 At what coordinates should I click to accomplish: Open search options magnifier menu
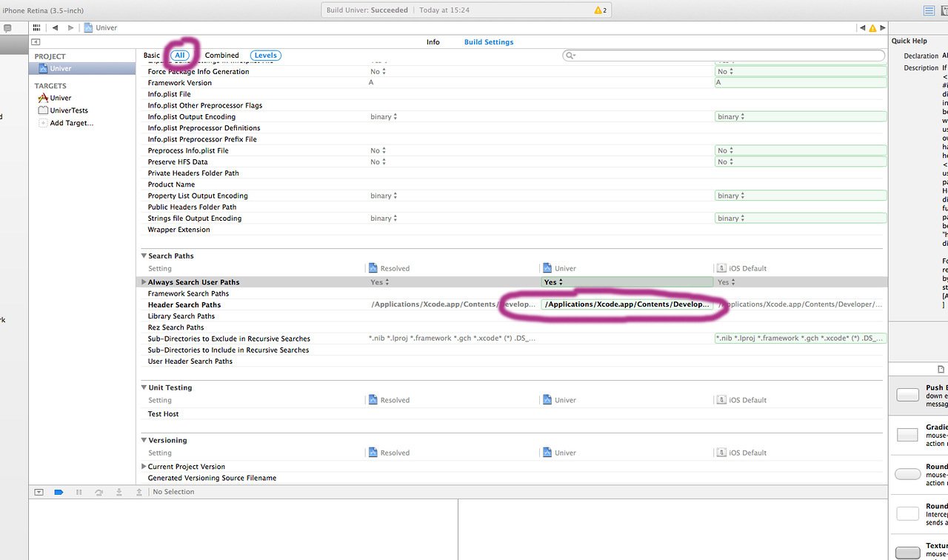pos(571,56)
